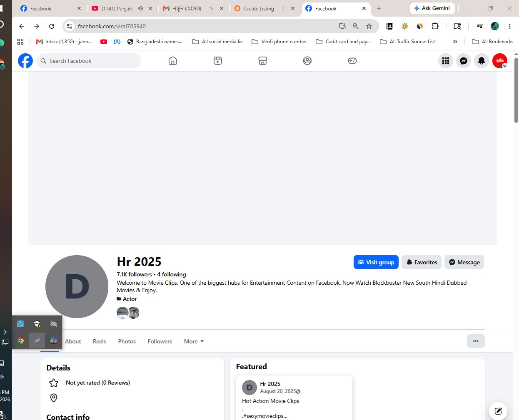Open the Bangladeshi names bookmark
Viewport: 519px width, 420px height.
pos(155,42)
